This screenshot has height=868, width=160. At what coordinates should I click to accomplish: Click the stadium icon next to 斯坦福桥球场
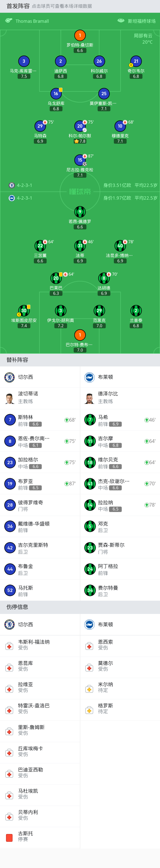click(x=120, y=21)
